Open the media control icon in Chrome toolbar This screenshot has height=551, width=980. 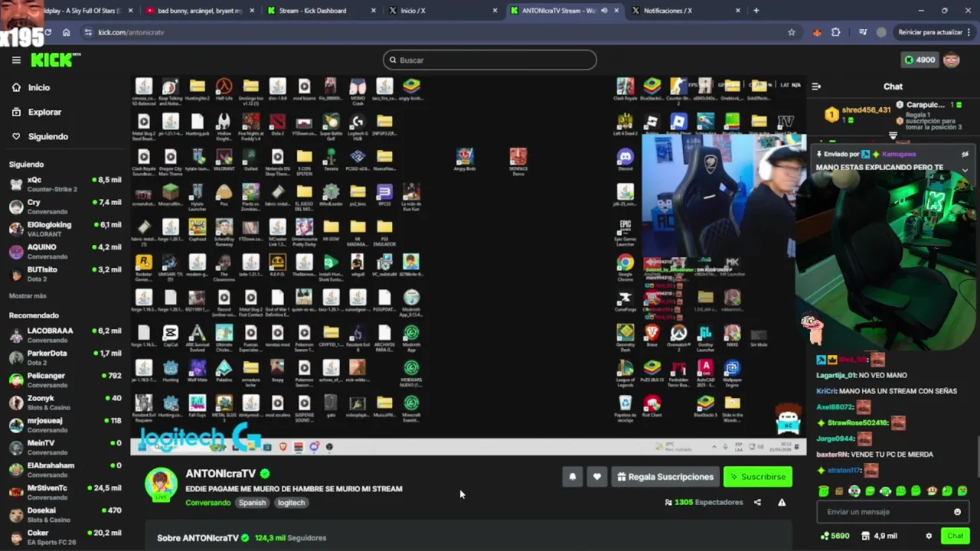(863, 32)
